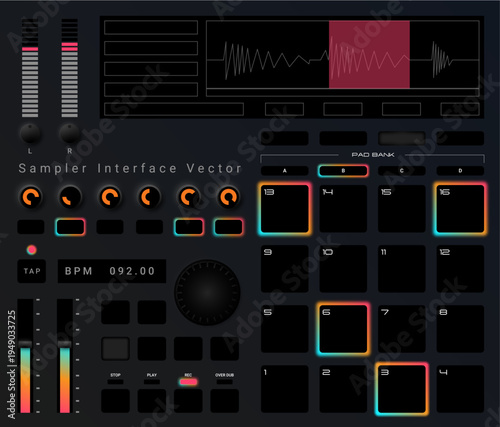
Task: Click the first orange rotary knob
Action: coord(30,197)
